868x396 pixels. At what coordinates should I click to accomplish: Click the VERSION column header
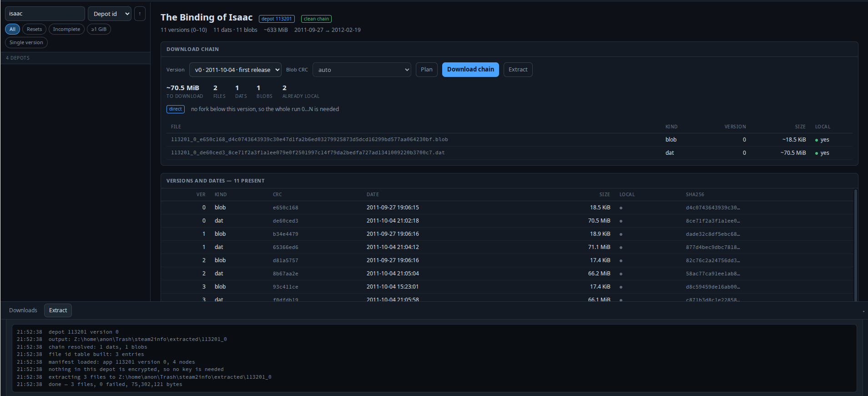pos(735,127)
